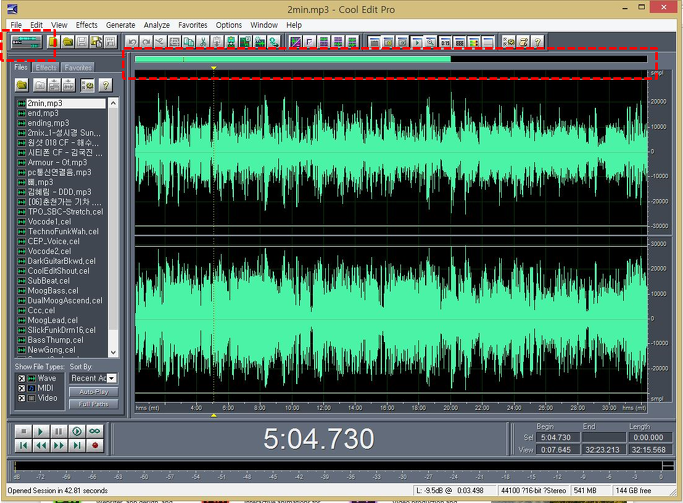Click the yellow cursor marker above waveform

[x=213, y=68]
